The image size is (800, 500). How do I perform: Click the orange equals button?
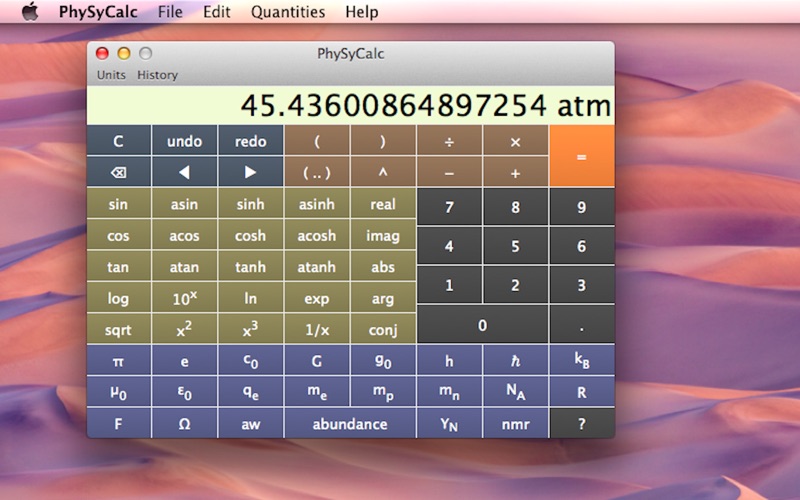click(x=582, y=156)
